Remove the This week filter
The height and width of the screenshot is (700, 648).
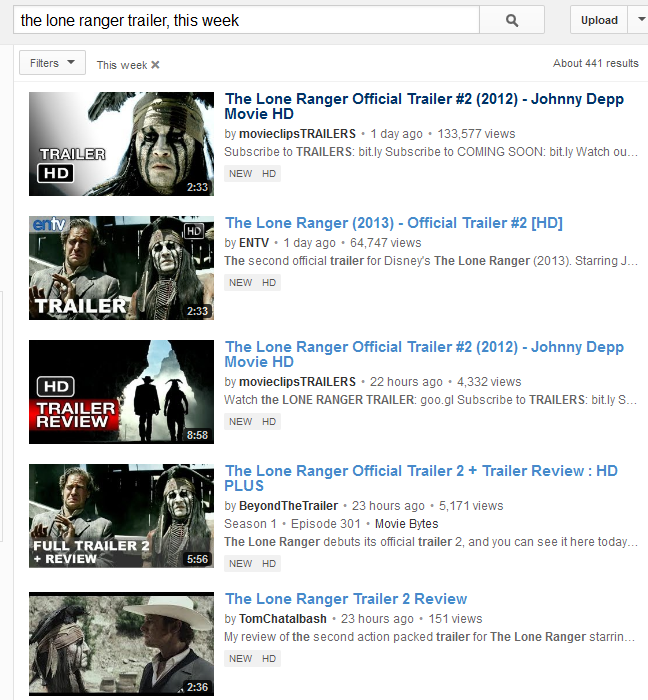coord(155,65)
